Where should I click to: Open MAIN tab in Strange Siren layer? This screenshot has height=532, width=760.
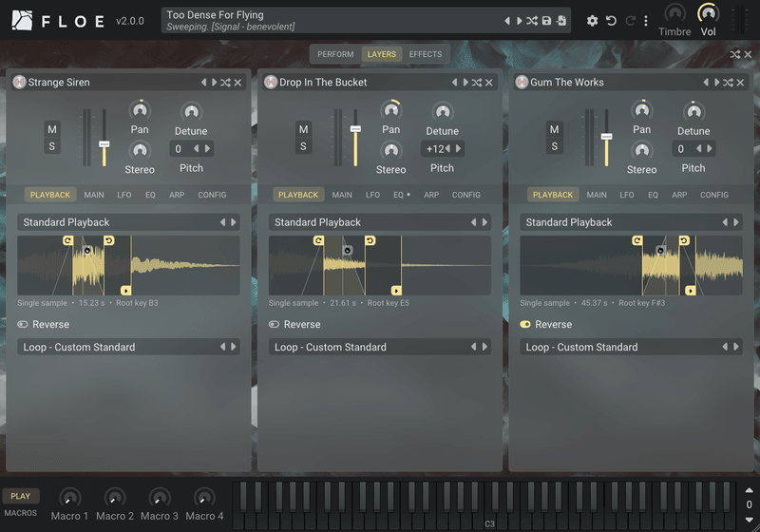tap(94, 195)
